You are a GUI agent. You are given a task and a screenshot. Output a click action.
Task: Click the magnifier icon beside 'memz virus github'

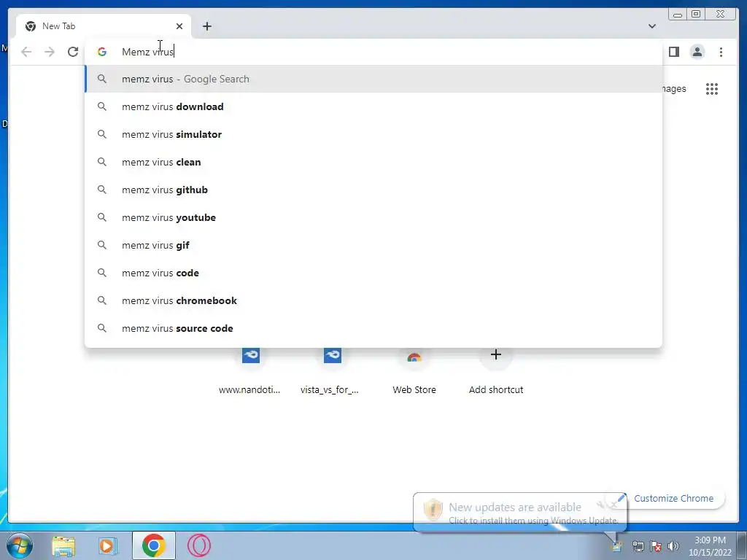[102, 190]
